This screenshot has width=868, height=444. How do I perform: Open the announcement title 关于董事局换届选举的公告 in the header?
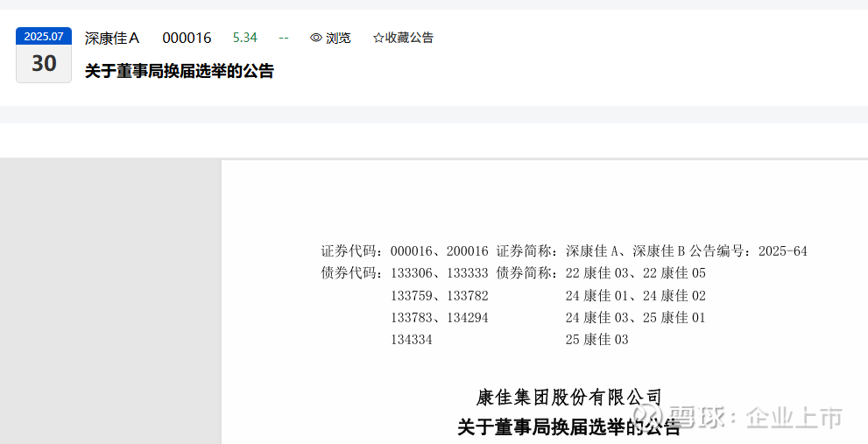(180, 71)
